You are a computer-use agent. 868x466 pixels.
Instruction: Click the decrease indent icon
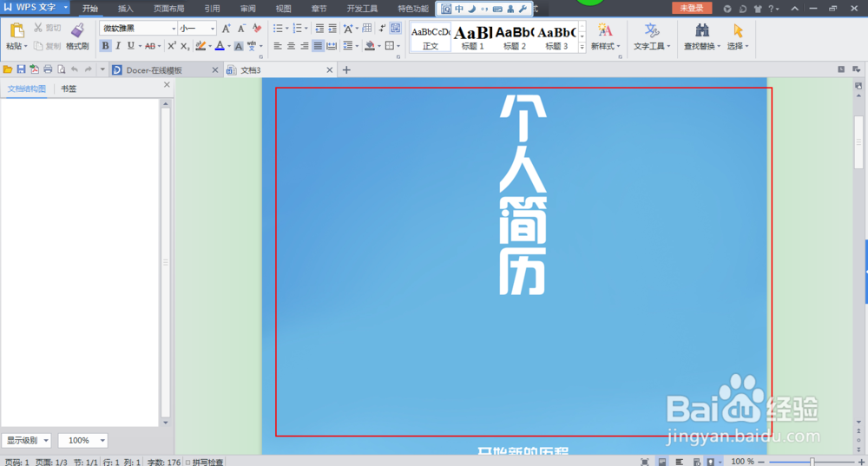click(x=319, y=29)
